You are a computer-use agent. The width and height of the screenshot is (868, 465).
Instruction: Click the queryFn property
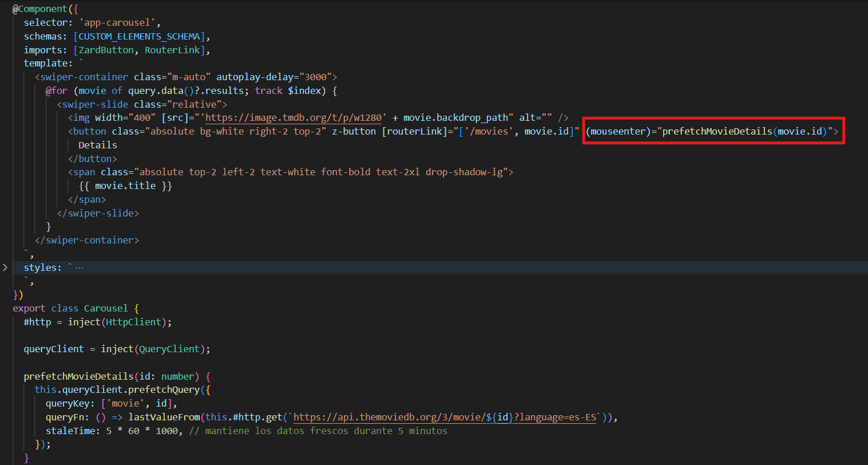click(x=65, y=417)
